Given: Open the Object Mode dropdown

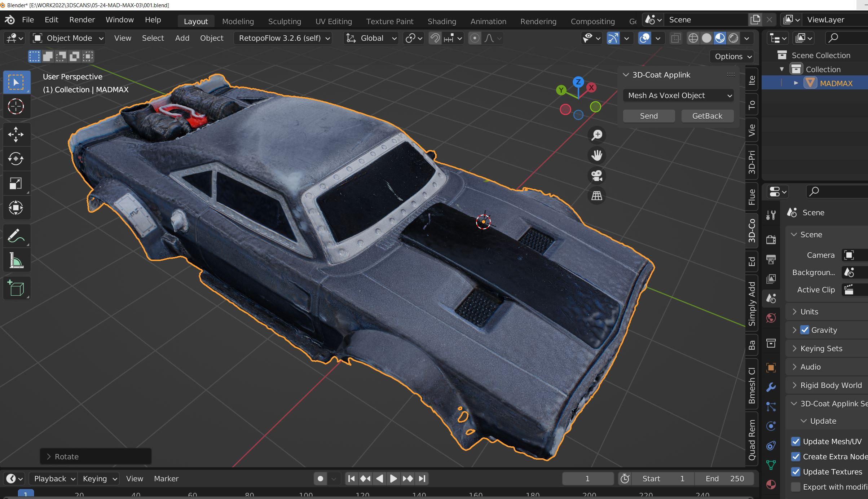Looking at the screenshot, I should 68,38.
